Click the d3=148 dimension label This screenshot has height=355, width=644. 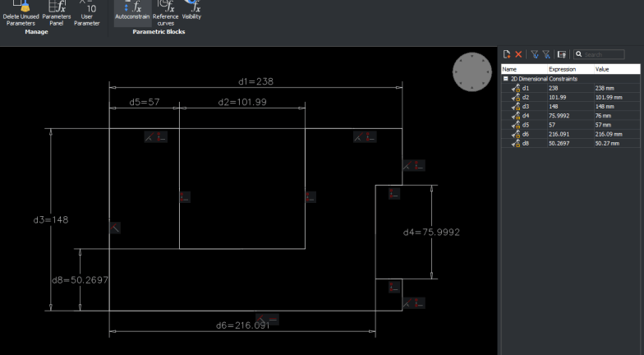tap(50, 219)
